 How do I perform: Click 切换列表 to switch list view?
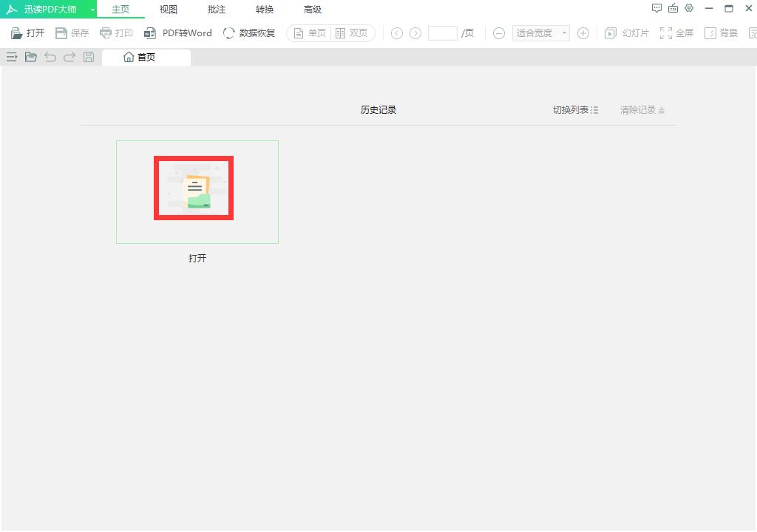click(x=575, y=110)
